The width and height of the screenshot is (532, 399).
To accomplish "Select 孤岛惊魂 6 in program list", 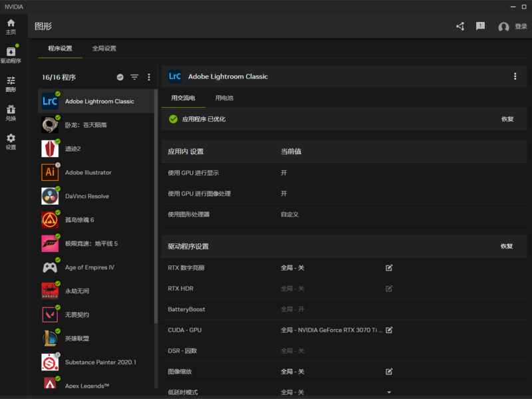I will coord(96,220).
